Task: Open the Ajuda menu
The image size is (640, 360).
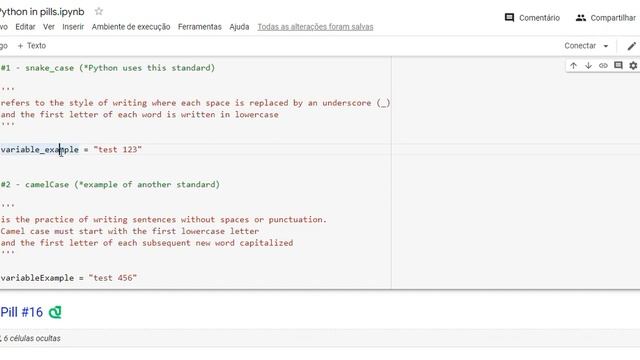Action: pos(239,27)
